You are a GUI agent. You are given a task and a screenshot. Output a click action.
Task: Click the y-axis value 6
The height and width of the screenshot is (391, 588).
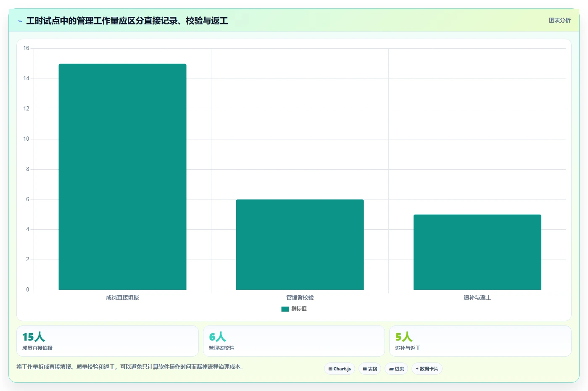click(x=28, y=199)
